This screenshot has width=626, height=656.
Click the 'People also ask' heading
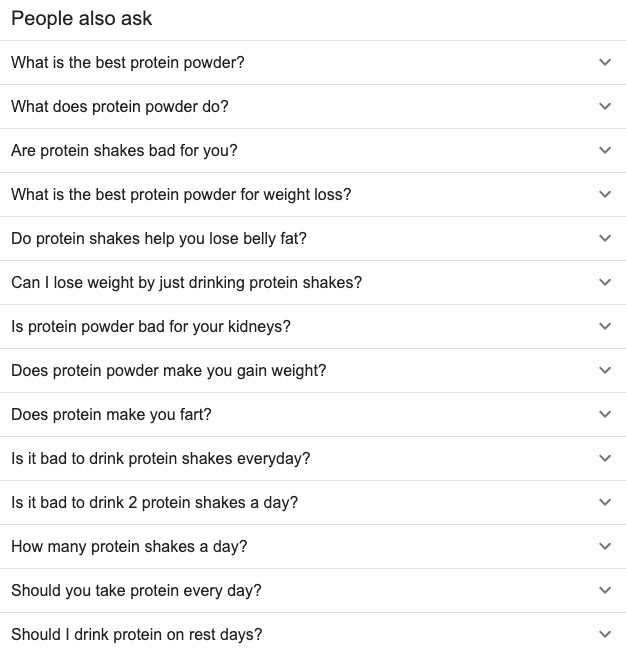[82, 19]
